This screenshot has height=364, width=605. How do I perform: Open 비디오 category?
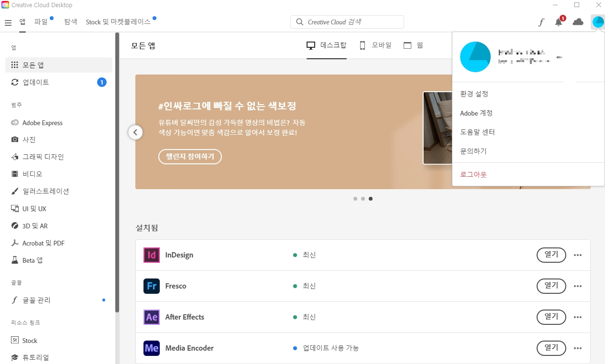(x=59, y=174)
